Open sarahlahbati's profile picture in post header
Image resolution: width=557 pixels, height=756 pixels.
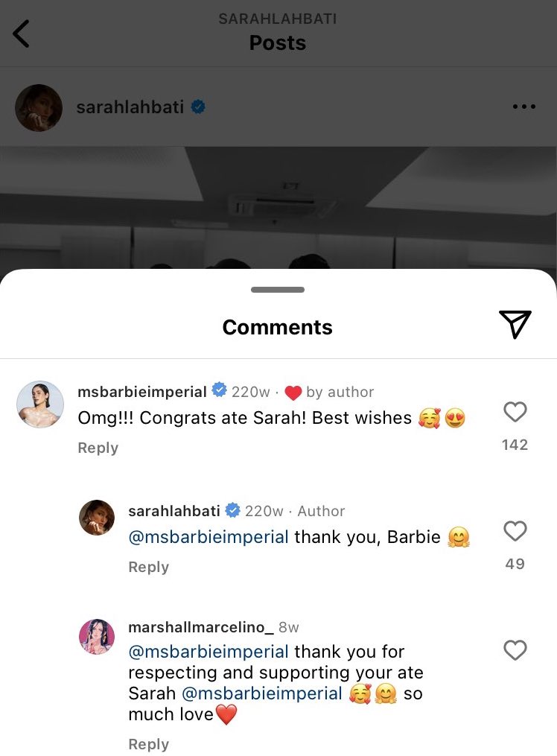click(x=39, y=108)
